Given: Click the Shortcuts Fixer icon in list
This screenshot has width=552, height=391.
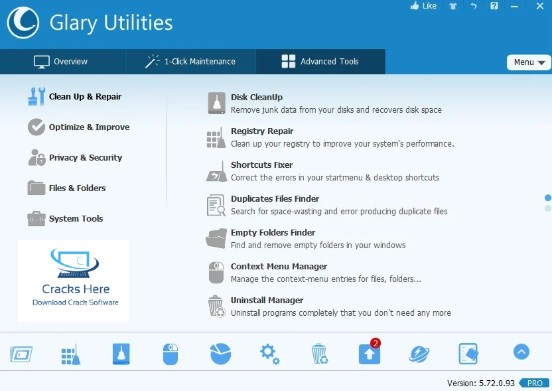Looking at the screenshot, I should click(217, 172).
